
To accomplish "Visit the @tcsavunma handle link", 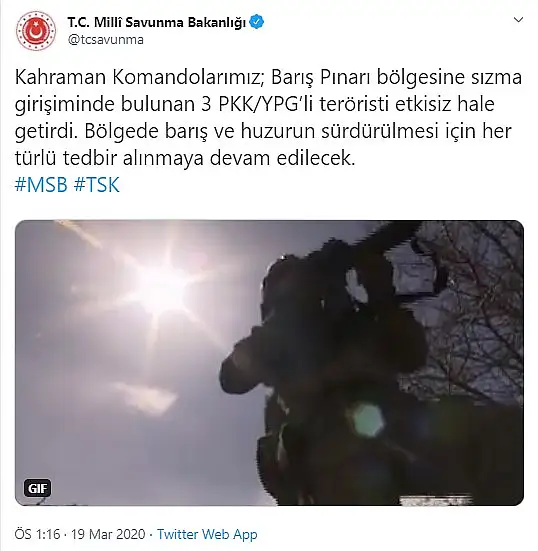I will [105, 40].
